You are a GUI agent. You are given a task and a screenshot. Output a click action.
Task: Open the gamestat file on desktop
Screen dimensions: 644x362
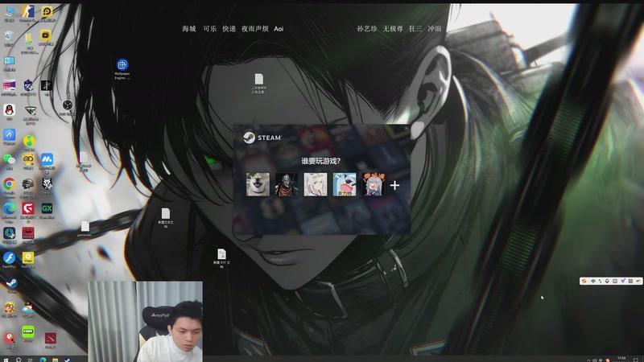point(85,229)
